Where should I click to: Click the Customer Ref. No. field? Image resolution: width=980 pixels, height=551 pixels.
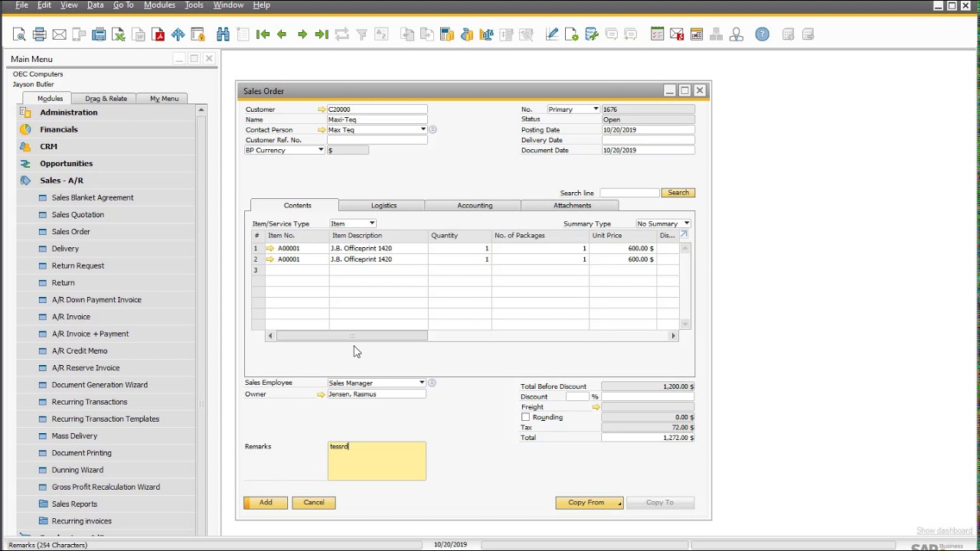tap(377, 141)
